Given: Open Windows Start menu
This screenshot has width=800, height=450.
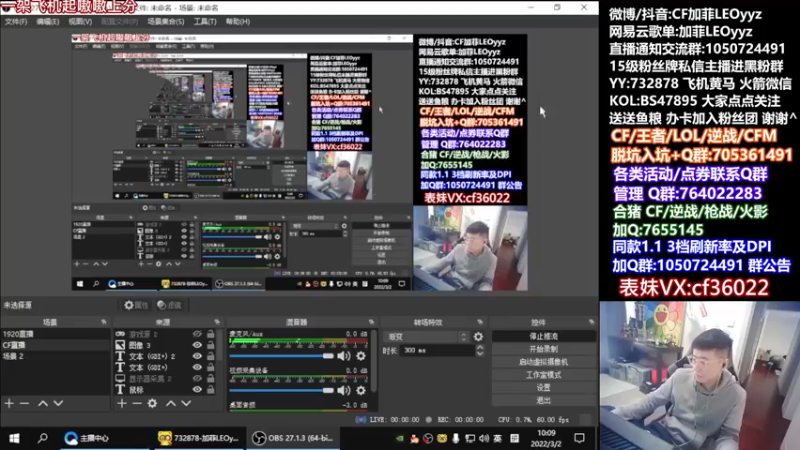Looking at the screenshot, I should pos(14,438).
